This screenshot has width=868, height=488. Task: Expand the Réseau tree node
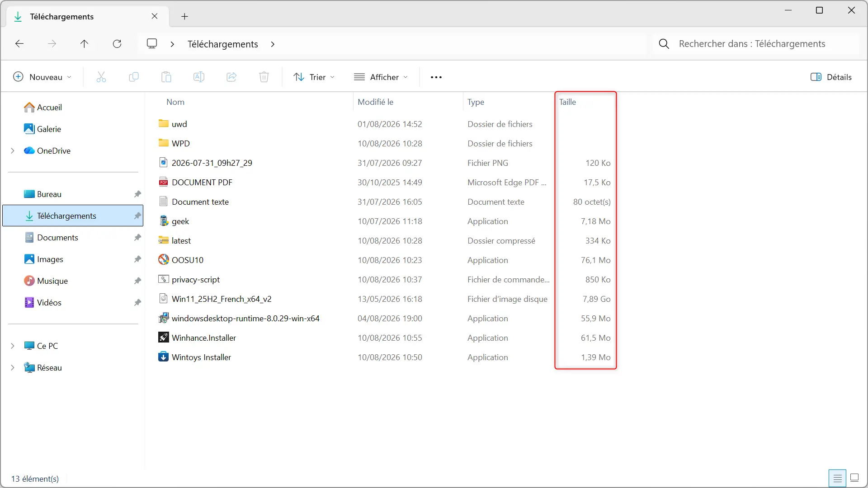pos(13,367)
